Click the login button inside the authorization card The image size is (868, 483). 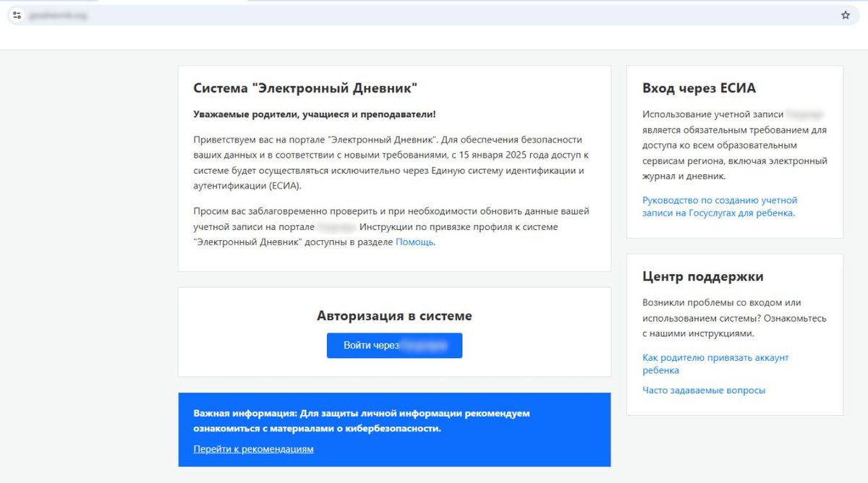point(394,345)
